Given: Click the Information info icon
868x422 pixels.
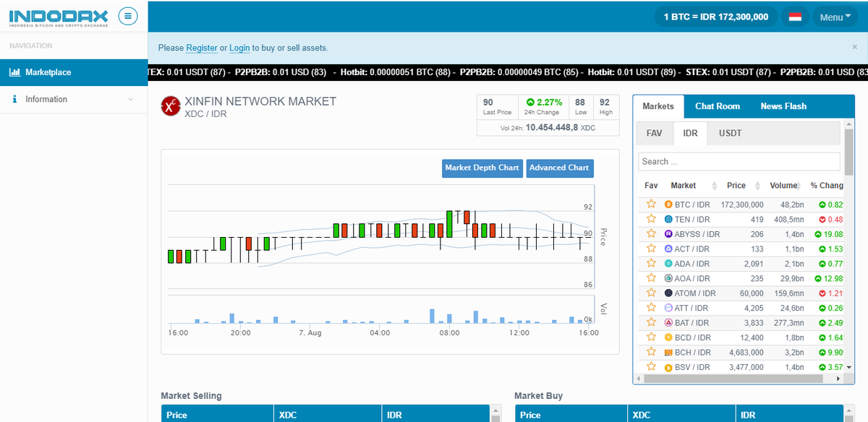Looking at the screenshot, I should (x=14, y=100).
